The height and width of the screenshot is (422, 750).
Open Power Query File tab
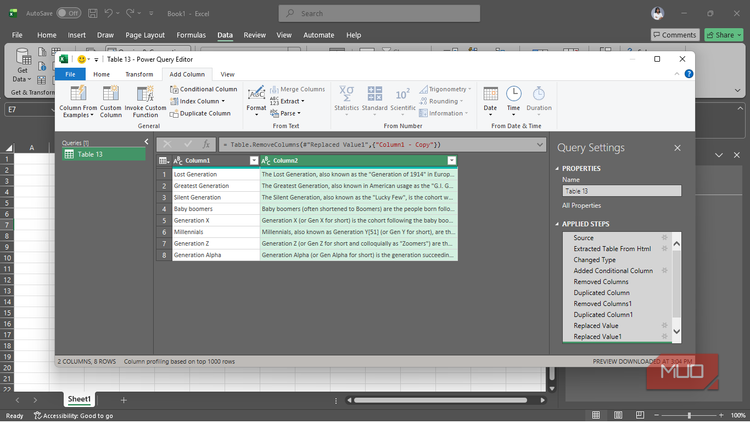[x=70, y=74]
